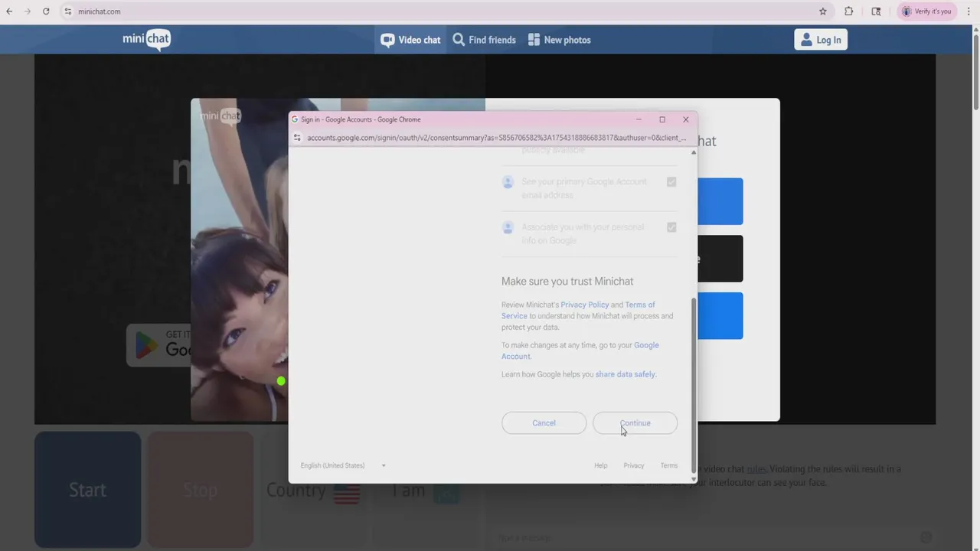Minimize the Google sign-in popup window
This screenshot has height=551, width=980.
click(x=639, y=119)
